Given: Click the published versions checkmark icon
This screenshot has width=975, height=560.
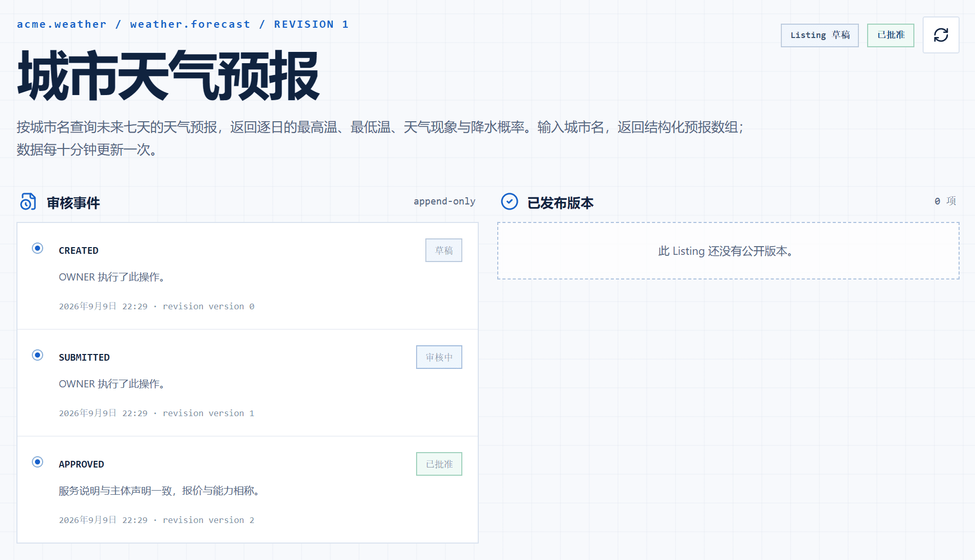Looking at the screenshot, I should pos(509,201).
